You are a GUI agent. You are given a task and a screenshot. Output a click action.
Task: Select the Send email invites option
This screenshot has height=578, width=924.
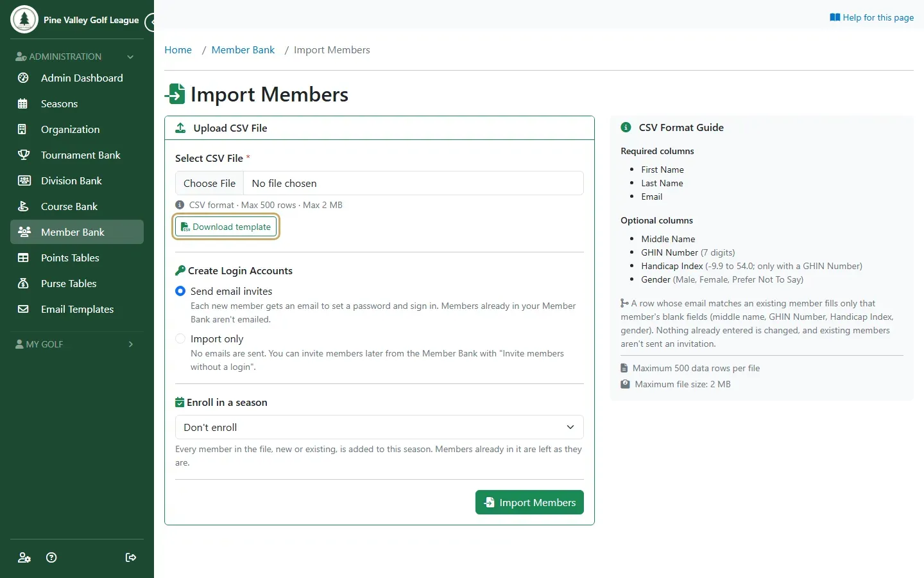(x=180, y=291)
